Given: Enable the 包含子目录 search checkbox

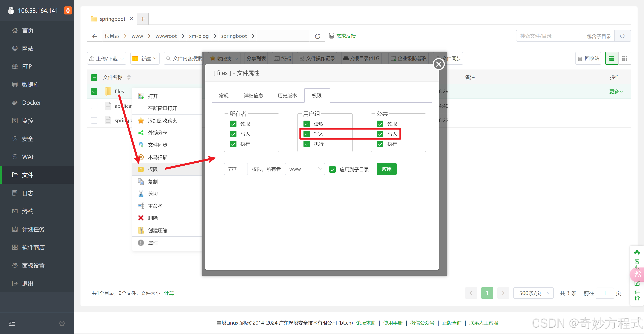Looking at the screenshot, I should point(582,36).
